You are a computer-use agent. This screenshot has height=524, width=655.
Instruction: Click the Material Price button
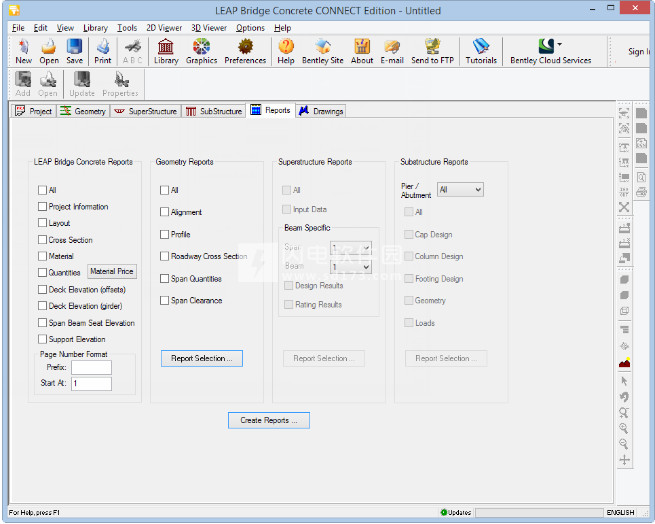112,271
